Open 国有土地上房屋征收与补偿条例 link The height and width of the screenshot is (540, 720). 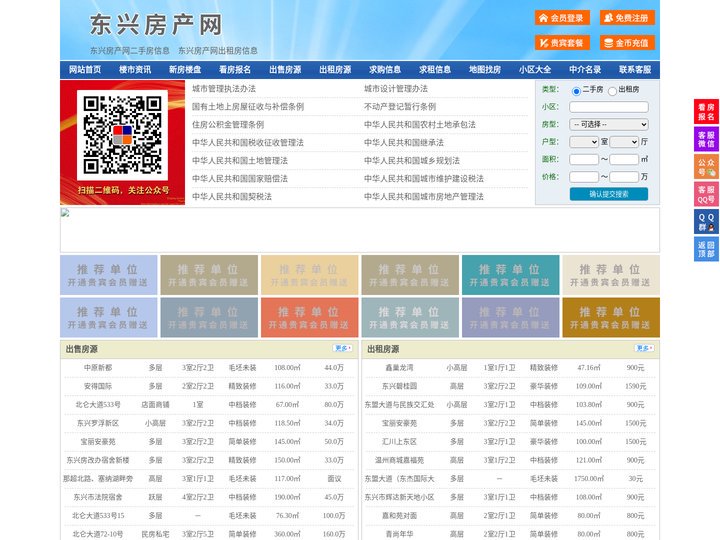click(x=248, y=107)
